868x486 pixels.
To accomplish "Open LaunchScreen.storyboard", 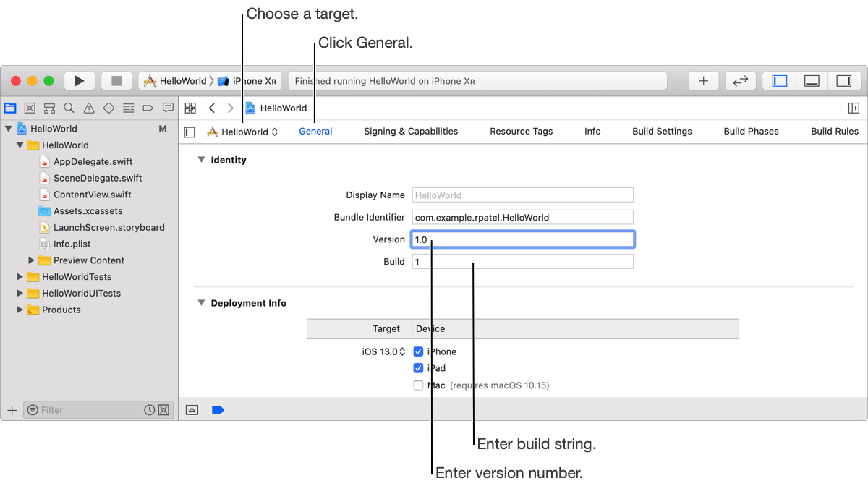I will [101, 227].
